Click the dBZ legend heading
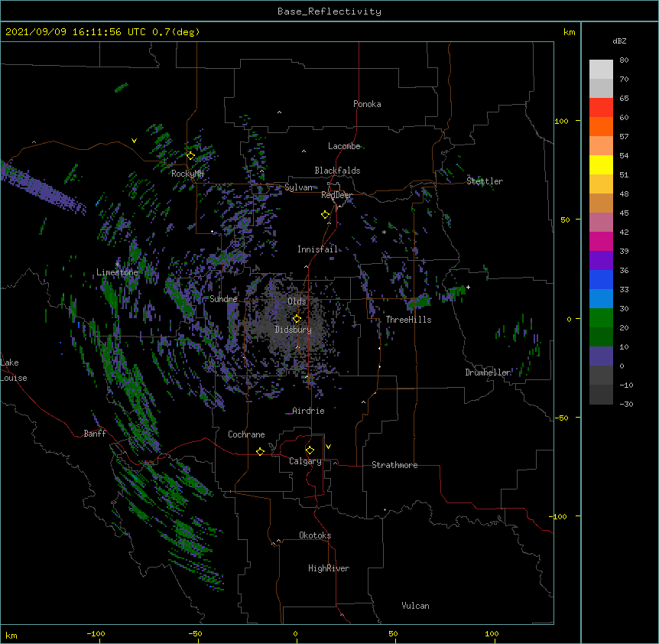Viewport: 659px width, 644px height. [619, 41]
